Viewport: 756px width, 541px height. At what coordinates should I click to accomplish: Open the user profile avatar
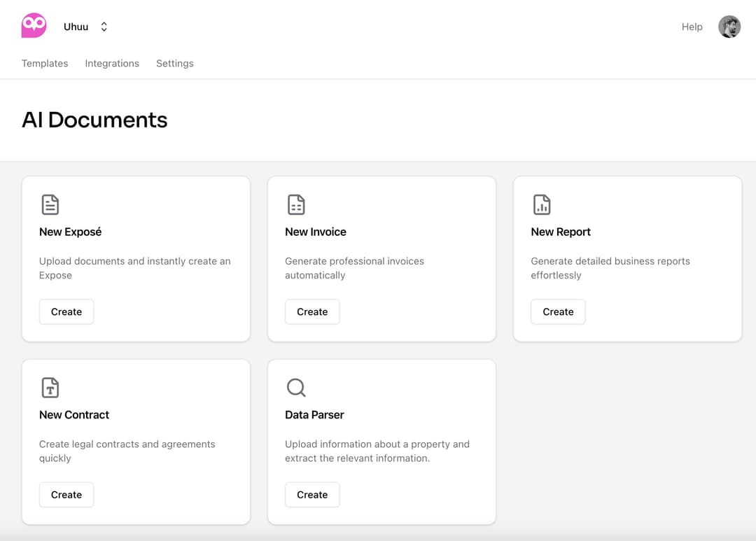pyautogui.click(x=729, y=27)
